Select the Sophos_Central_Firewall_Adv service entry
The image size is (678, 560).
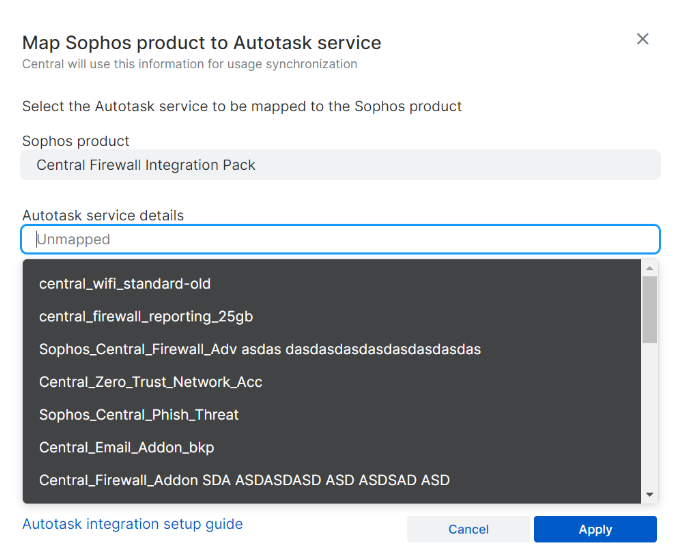[260, 349]
